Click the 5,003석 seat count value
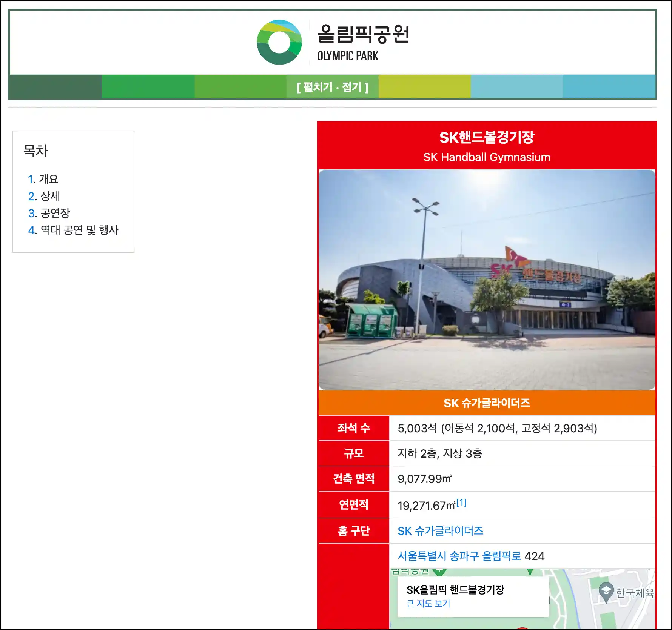Viewport: 672px width, 630px height. tap(497, 428)
